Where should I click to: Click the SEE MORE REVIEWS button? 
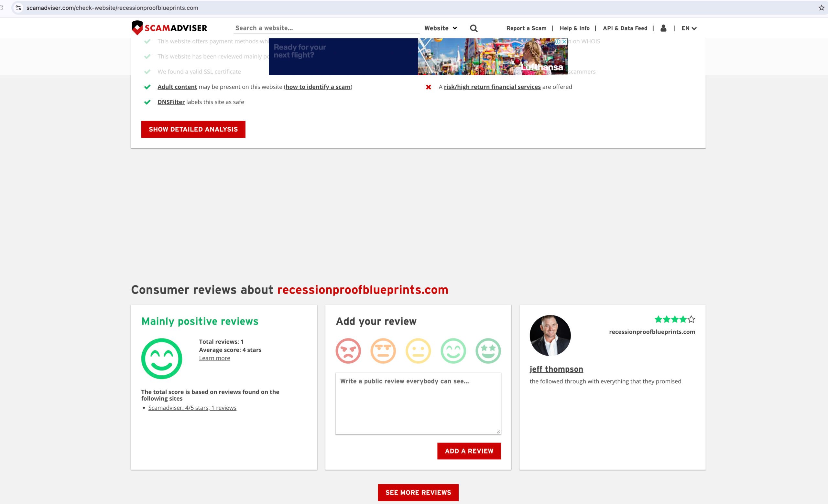tap(418, 492)
